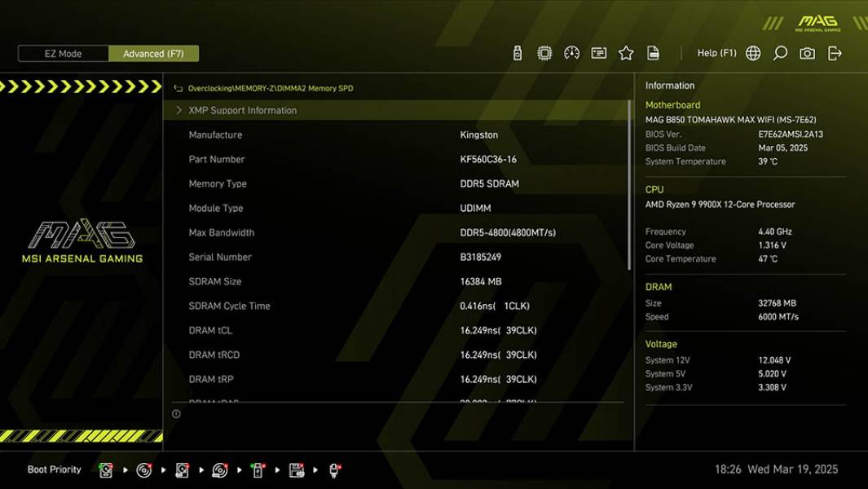Click the UDIMM value
This screenshot has width=868, height=489.
pyautogui.click(x=475, y=208)
